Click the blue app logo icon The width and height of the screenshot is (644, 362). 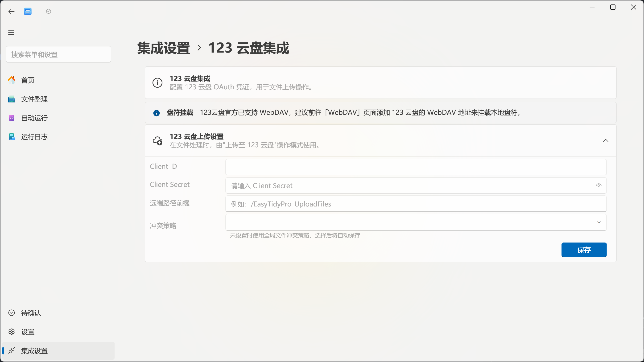[x=28, y=12]
